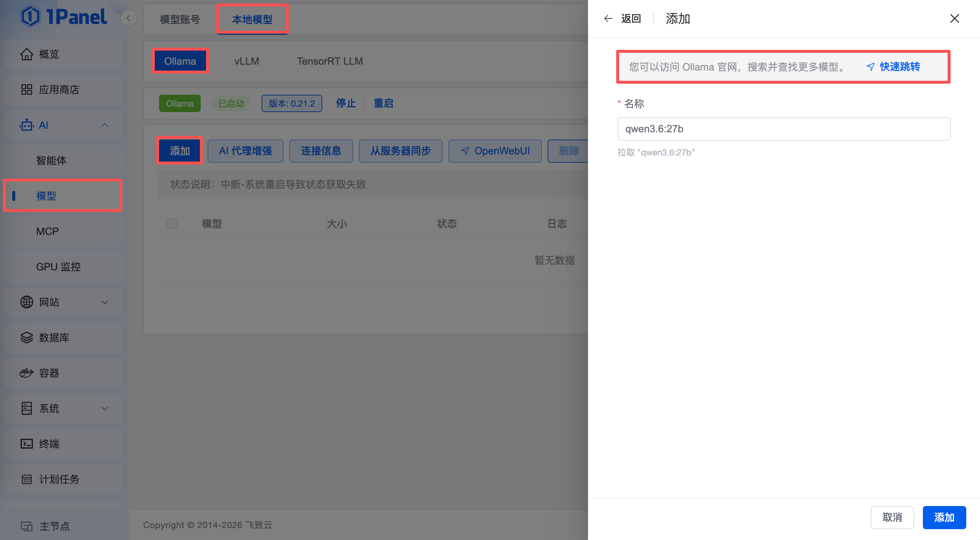Click the 状态 column header
The image size is (980, 540).
pyautogui.click(x=447, y=224)
